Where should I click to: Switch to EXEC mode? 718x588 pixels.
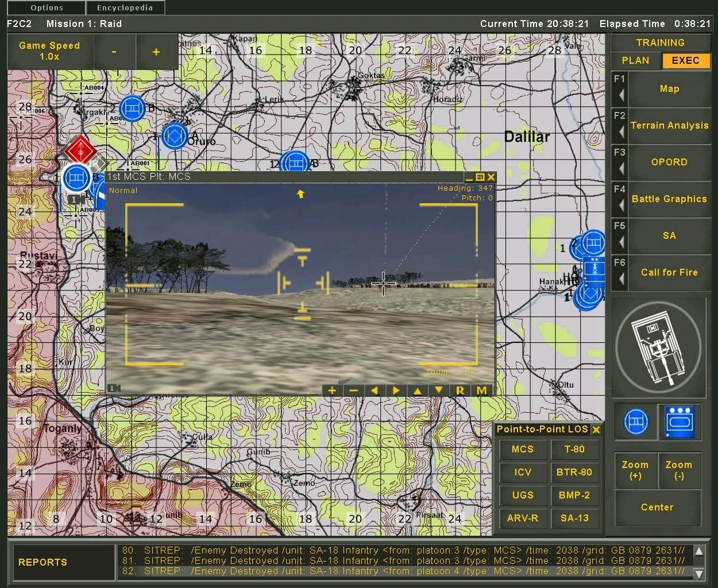coord(685,60)
